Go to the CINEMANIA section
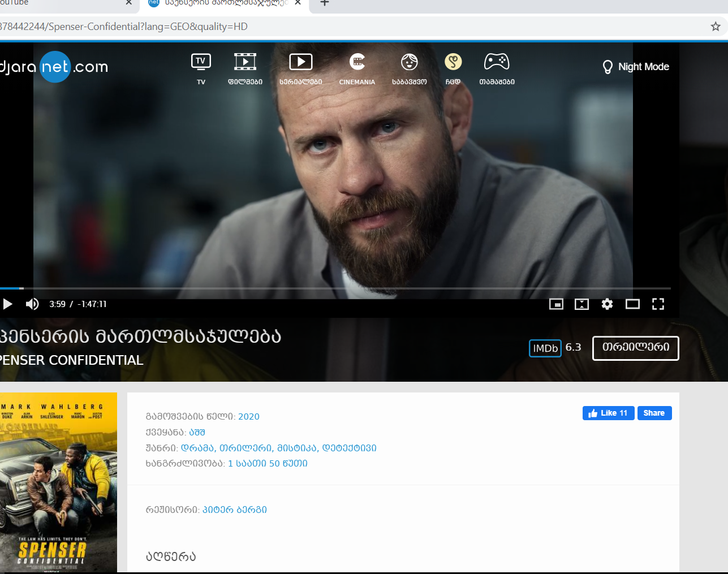 coord(357,68)
